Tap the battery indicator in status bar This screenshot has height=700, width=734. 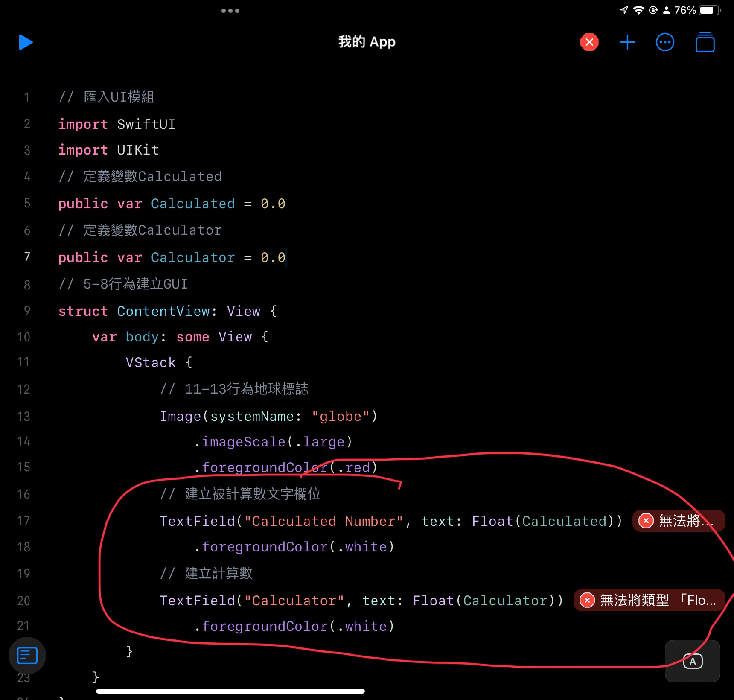click(x=709, y=10)
